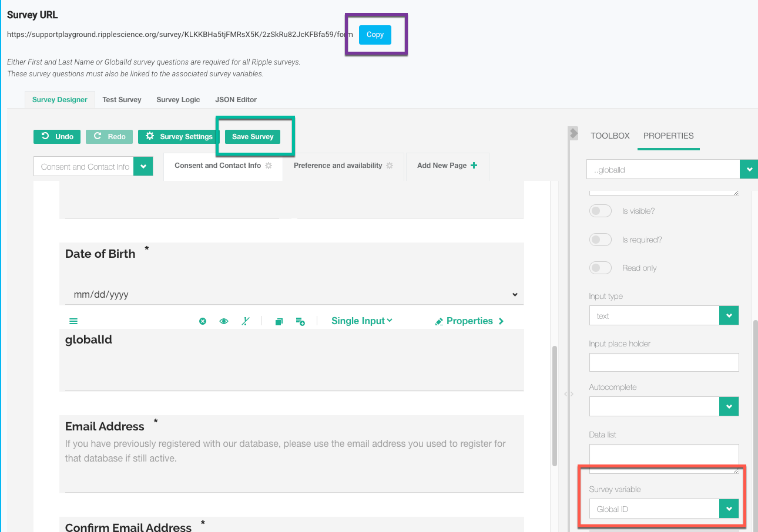
Task: Toggle globalId visibility with the eye icon
Action: (224, 321)
